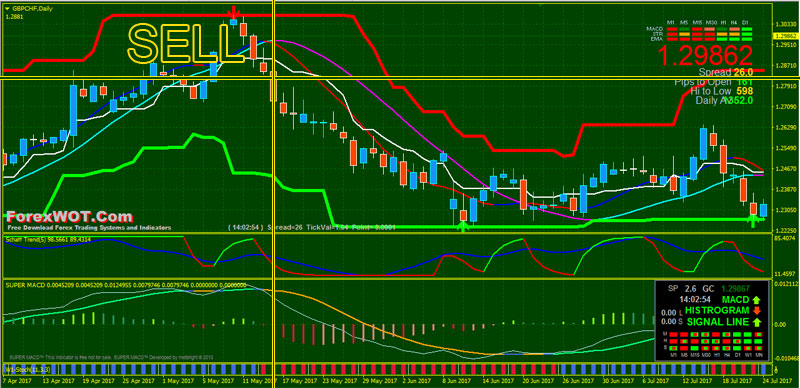Click the 11 May 2017 date label
The image size is (800, 388).
tap(258, 381)
